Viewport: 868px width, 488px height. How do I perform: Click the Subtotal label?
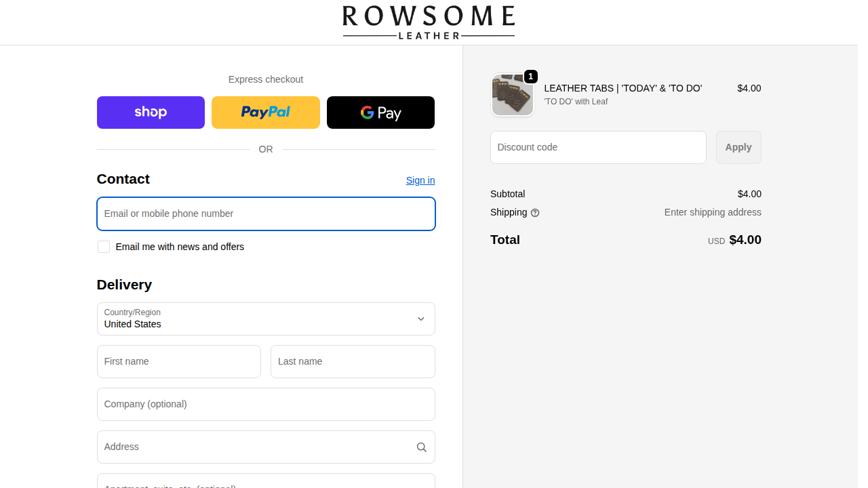(x=507, y=194)
